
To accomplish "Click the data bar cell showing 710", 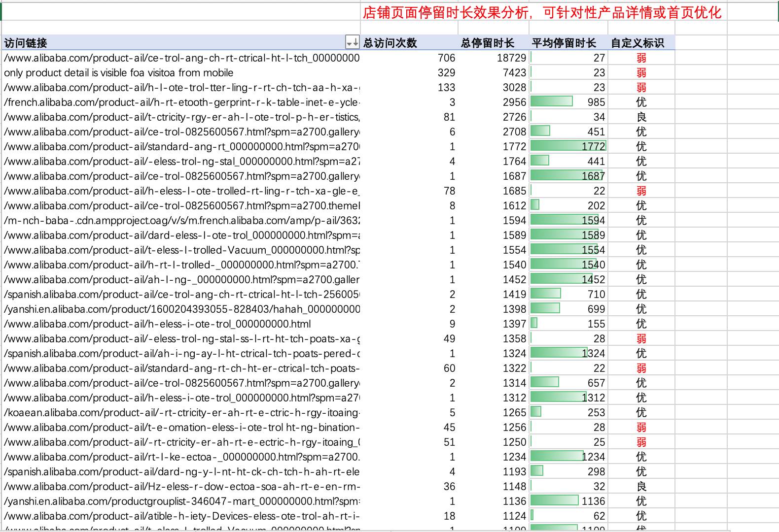I will 568,294.
